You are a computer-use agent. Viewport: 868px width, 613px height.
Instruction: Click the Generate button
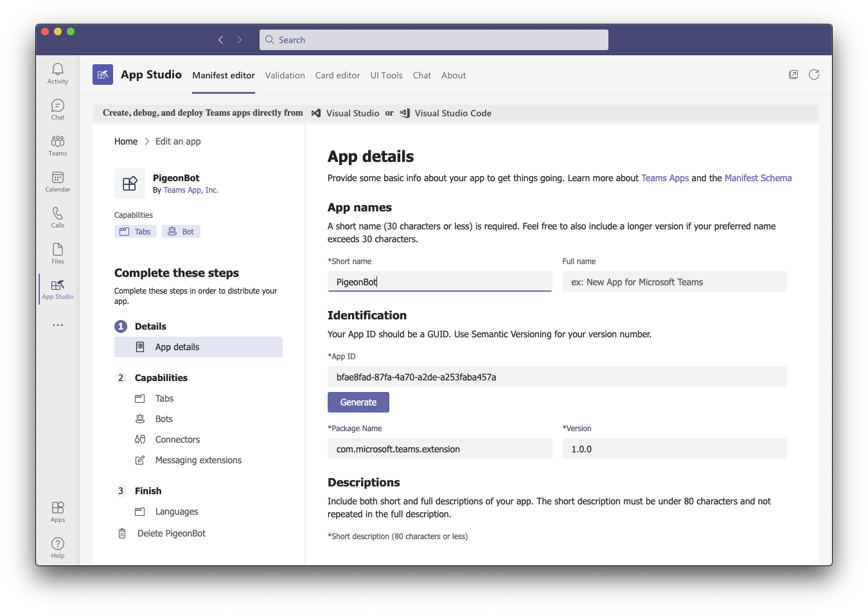(x=359, y=402)
